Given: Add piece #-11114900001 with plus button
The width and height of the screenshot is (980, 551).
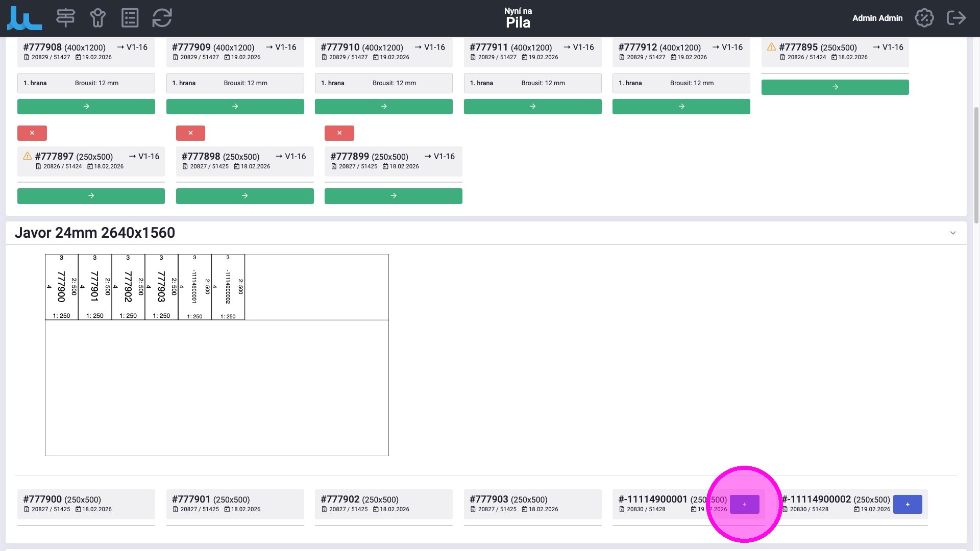Looking at the screenshot, I should tap(744, 505).
